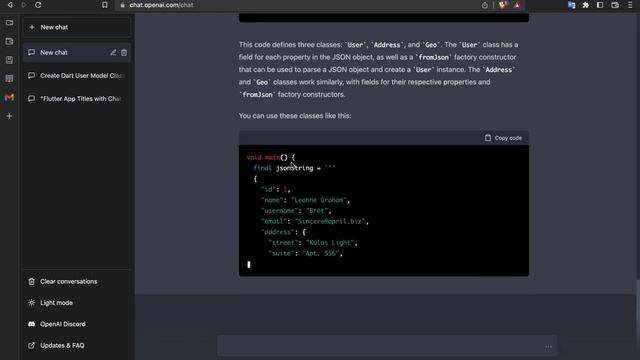The image size is (640, 360).
Task: Click the 'void main() {' code line
Action: [271, 157]
